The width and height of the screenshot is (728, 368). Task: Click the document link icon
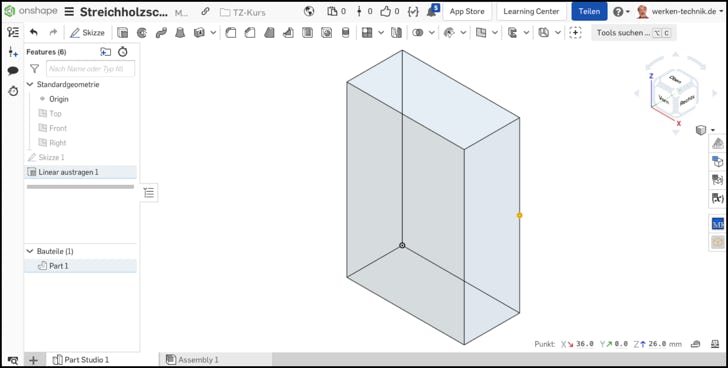pos(205,12)
